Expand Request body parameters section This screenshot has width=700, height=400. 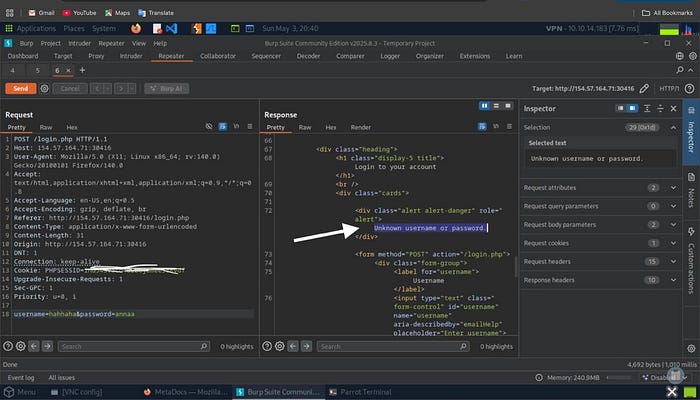coord(673,225)
